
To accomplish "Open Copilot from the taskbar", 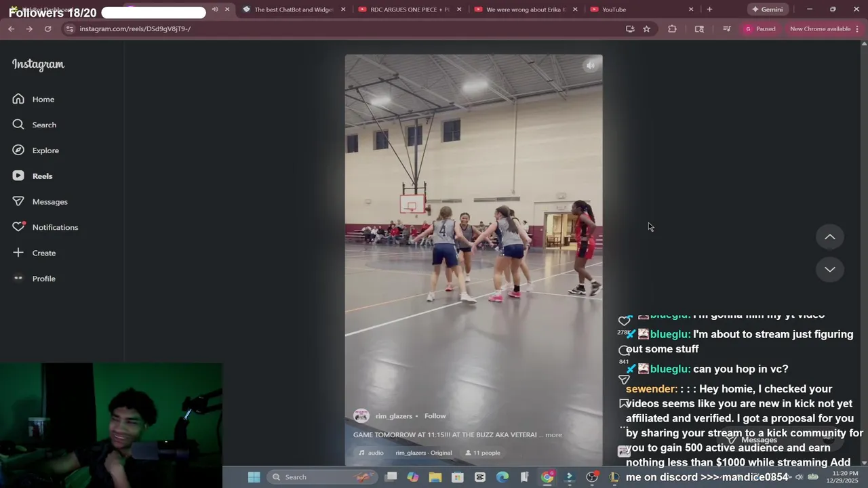I will (413, 477).
